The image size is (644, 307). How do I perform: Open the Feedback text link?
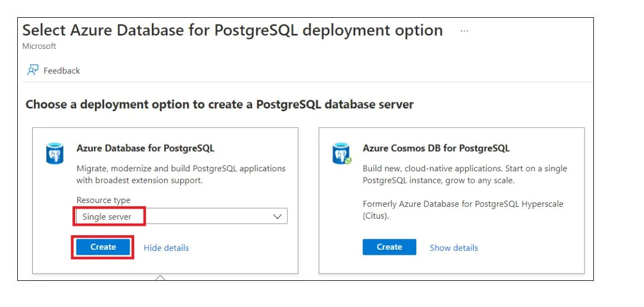tap(62, 71)
